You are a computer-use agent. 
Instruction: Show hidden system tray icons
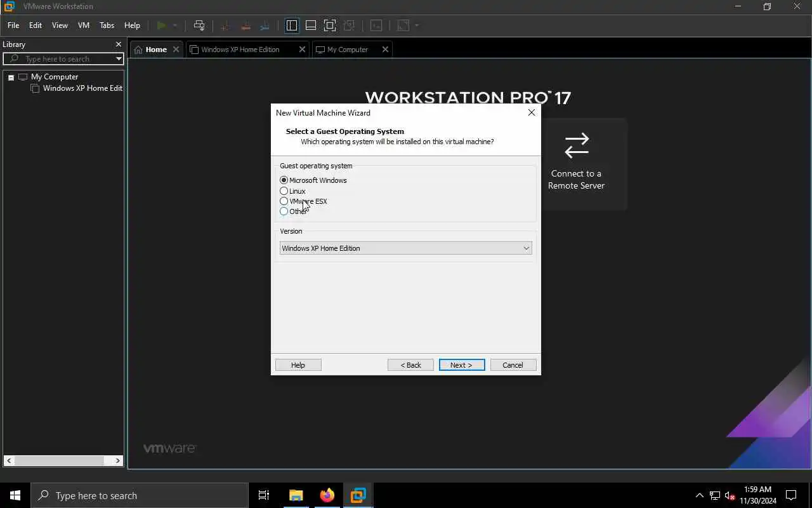[700, 495]
